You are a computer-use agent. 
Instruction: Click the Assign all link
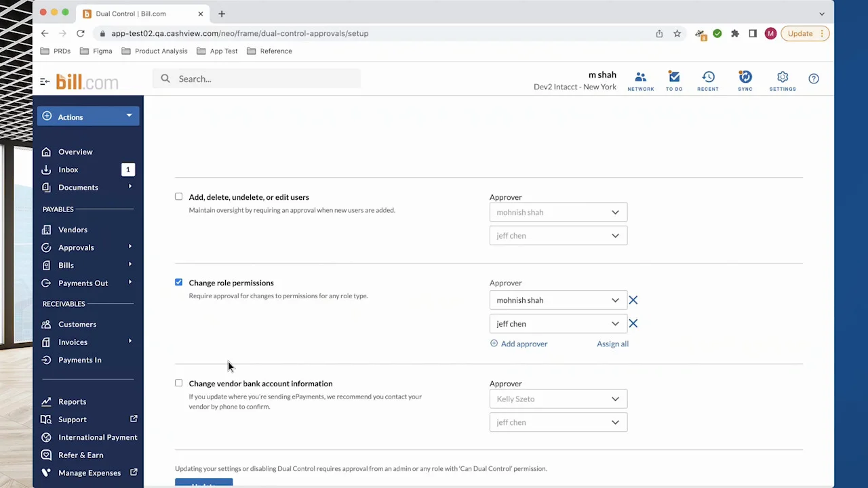tap(612, 344)
